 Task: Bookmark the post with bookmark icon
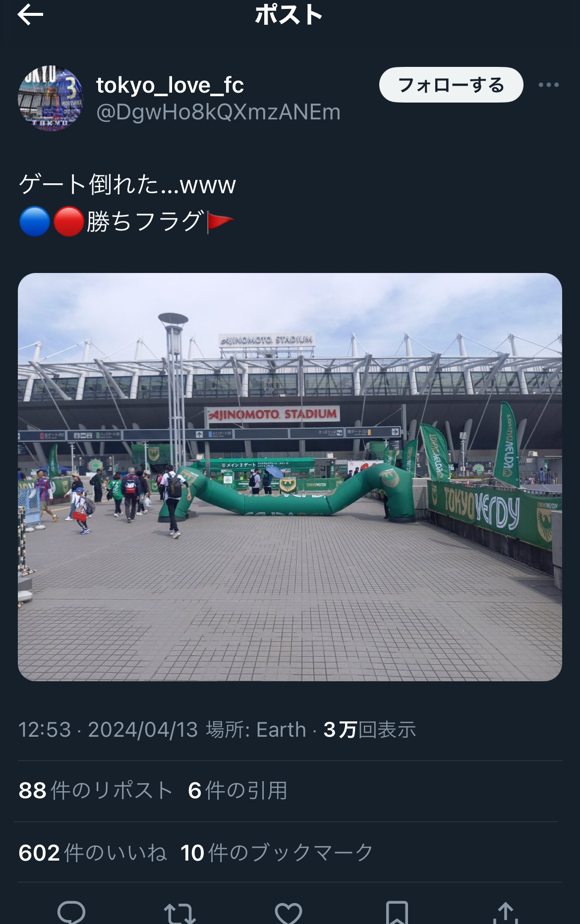(397, 913)
